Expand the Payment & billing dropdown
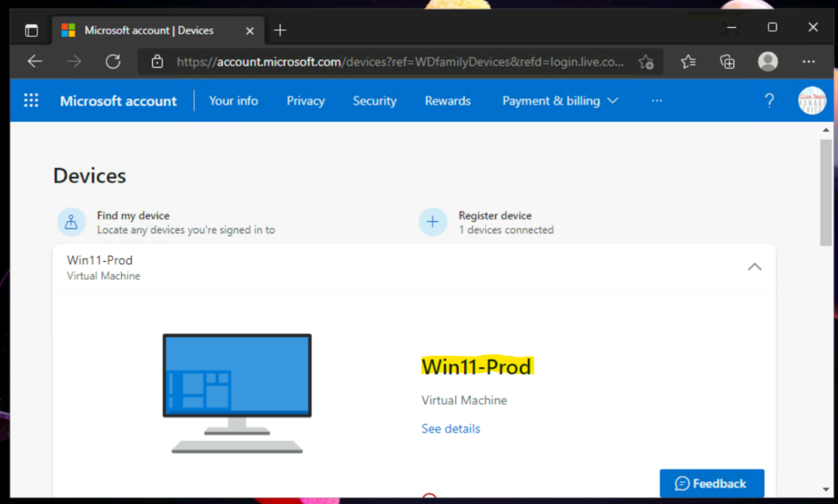The image size is (838, 504). (x=560, y=101)
